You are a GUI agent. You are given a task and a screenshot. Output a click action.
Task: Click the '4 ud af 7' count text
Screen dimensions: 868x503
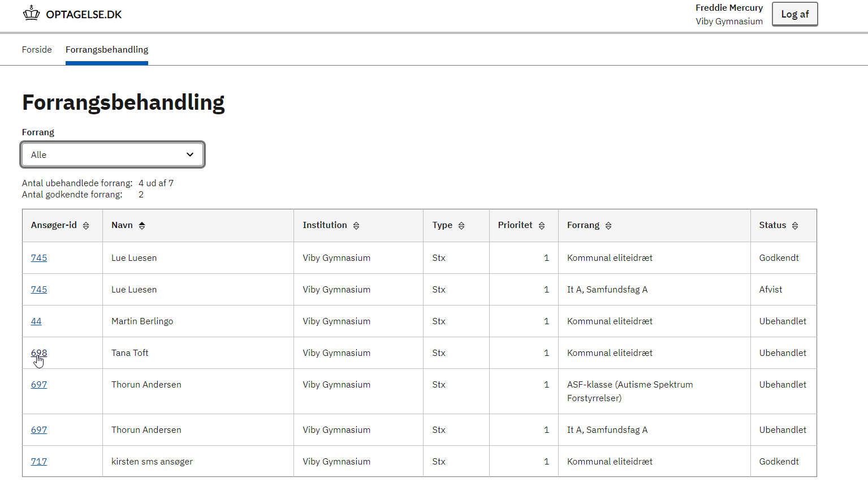click(x=156, y=183)
